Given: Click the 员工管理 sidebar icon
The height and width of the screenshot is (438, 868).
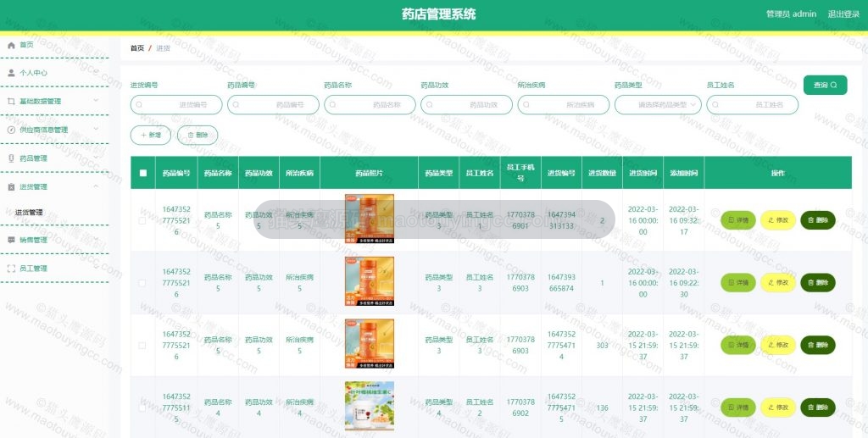Looking at the screenshot, I should (11, 269).
